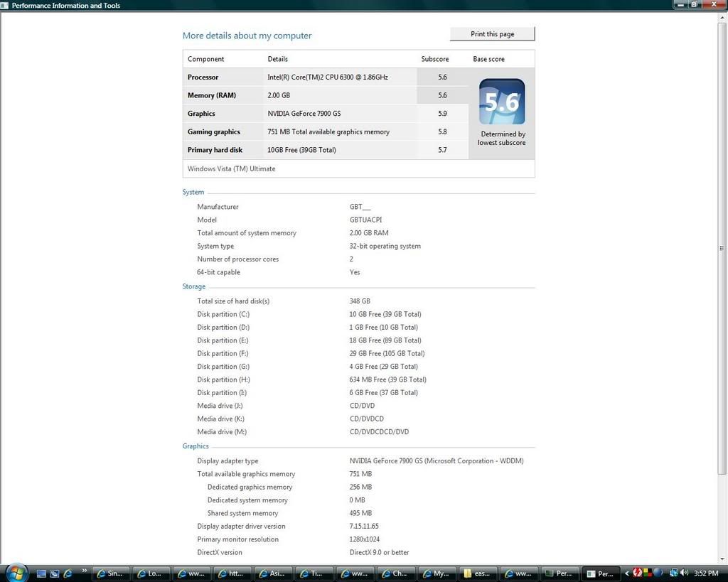Open the Windows Start orb
Screen dimensions: 728x582
tap(16, 573)
